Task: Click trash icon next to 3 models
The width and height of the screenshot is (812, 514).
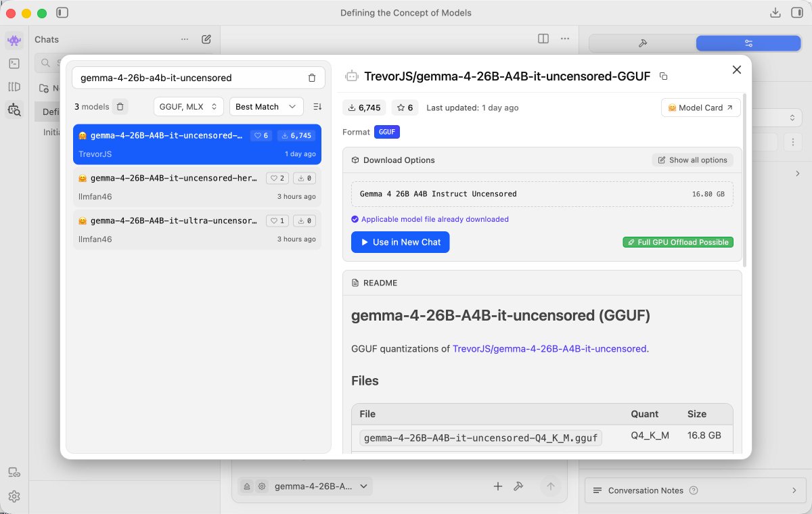Action: click(x=120, y=107)
